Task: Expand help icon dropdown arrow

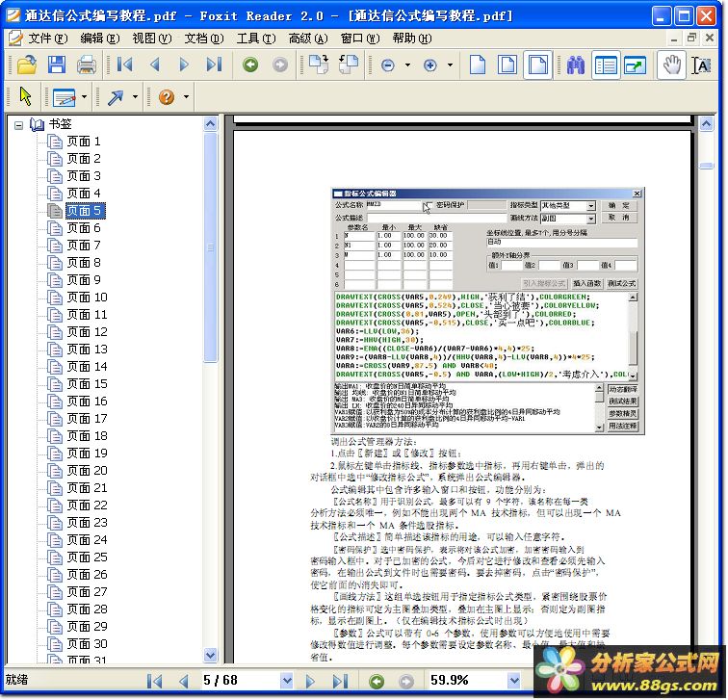Action: point(186,97)
